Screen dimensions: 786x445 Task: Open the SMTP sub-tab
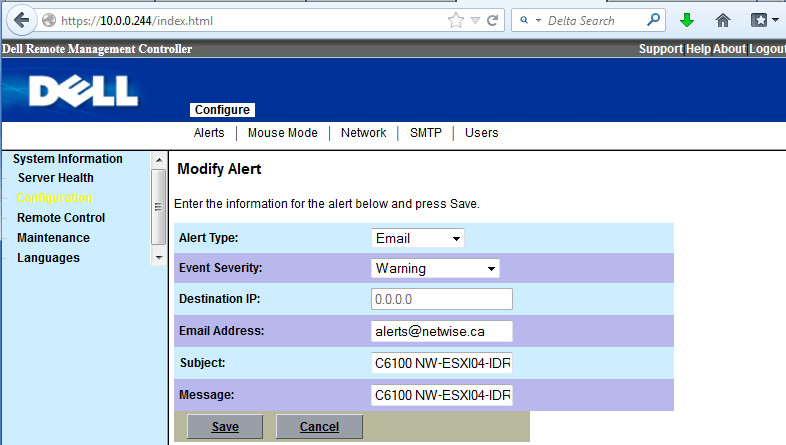pos(426,133)
